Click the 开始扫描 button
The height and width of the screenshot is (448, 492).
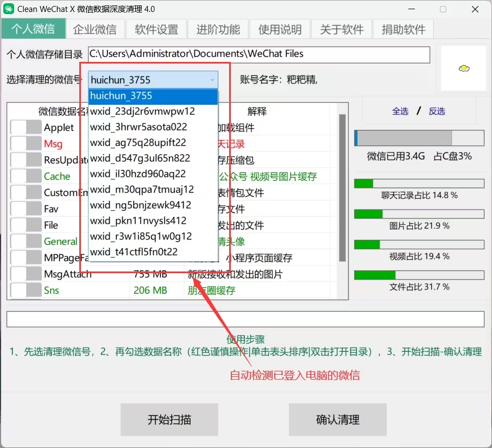tap(169, 420)
